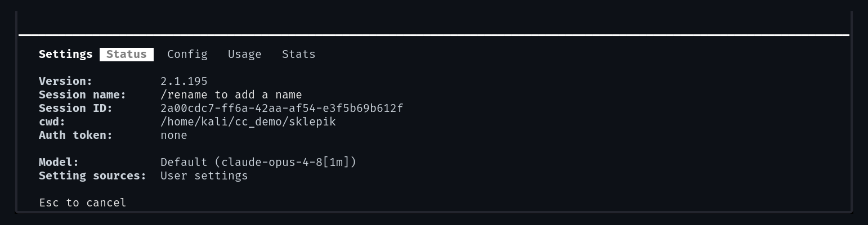Click the cwd path /home/kali/cc_demo/sklepik
This screenshot has width=868, height=225.
point(248,122)
